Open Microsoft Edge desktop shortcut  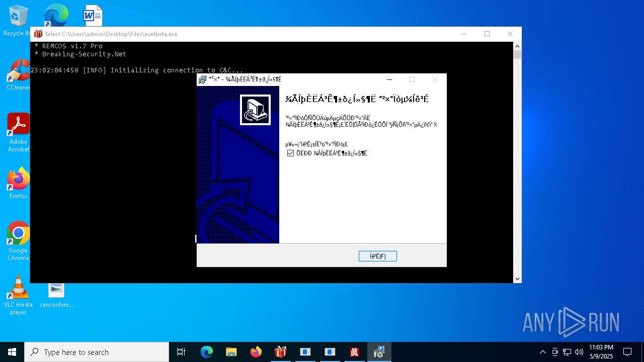click(56, 16)
